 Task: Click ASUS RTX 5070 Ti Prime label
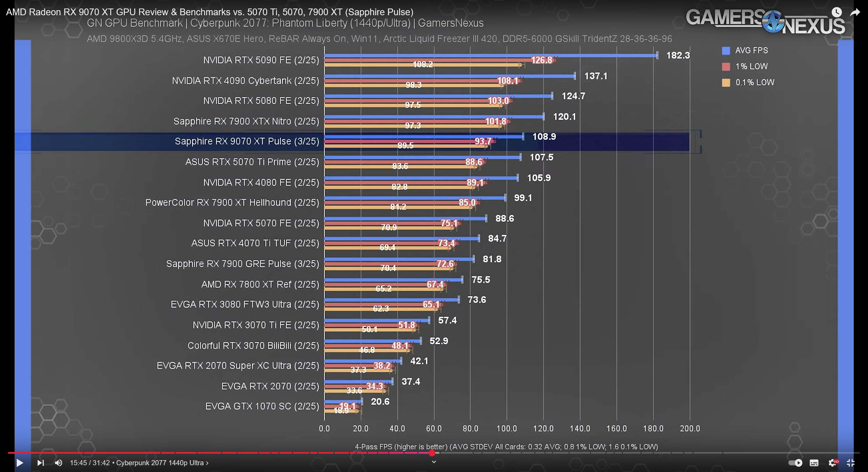252,162
